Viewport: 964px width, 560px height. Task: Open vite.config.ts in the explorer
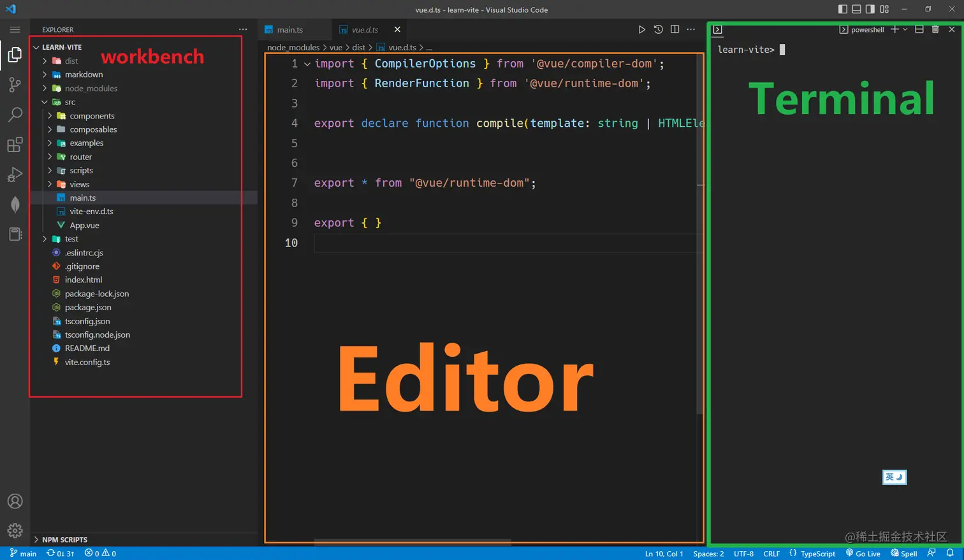87,363
